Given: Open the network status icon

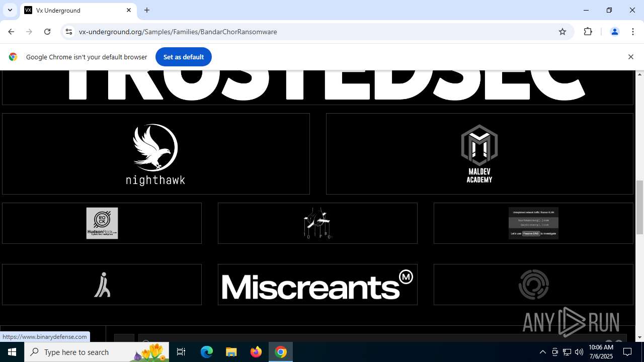Looking at the screenshot, I should click(567, 352).
